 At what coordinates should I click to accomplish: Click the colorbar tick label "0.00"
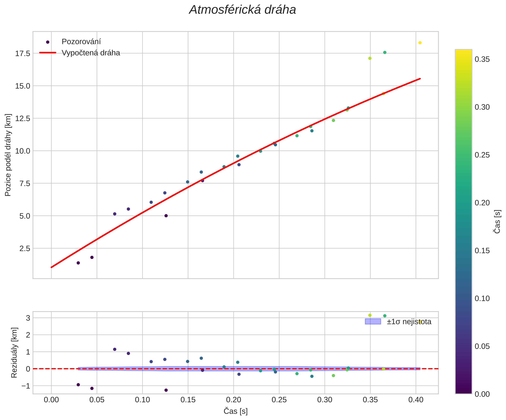[x=482, y=394]
